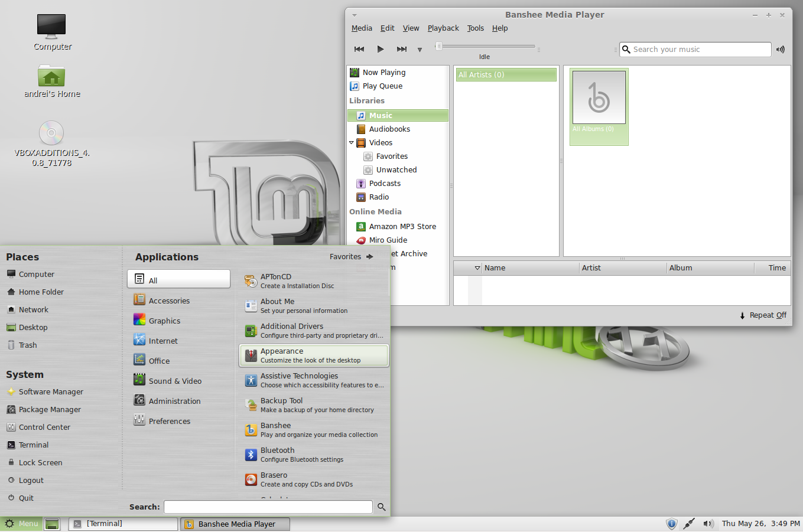Click the Menu button on the panel
Image resolution: width=803 pixels, height=532 pixels.
(x=21, y=524)
